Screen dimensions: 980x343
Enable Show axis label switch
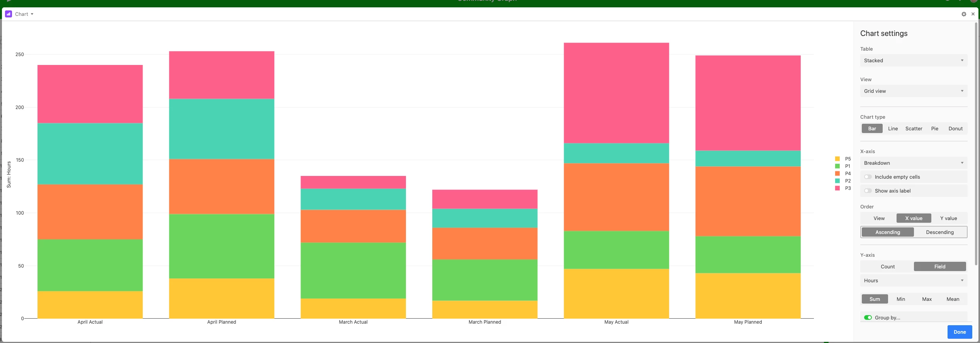click(x=868, y=191)
